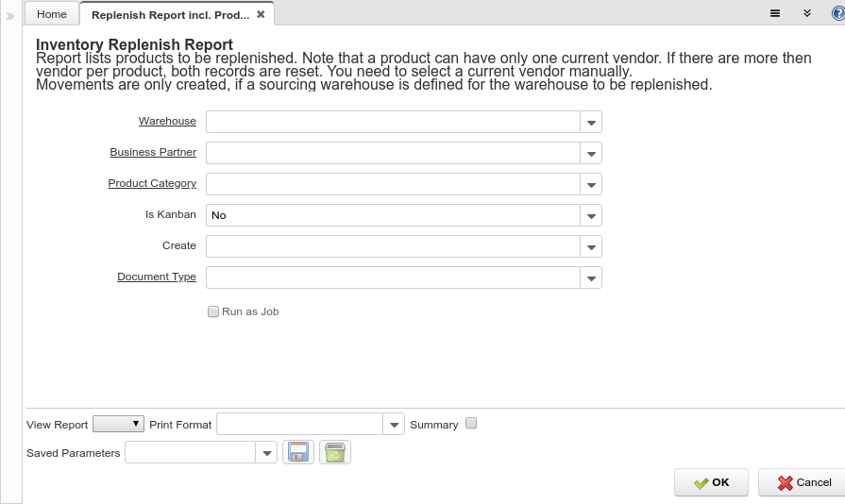The image size is (845, 504).
Task: Click the Product Category label link
Action: 152,183
